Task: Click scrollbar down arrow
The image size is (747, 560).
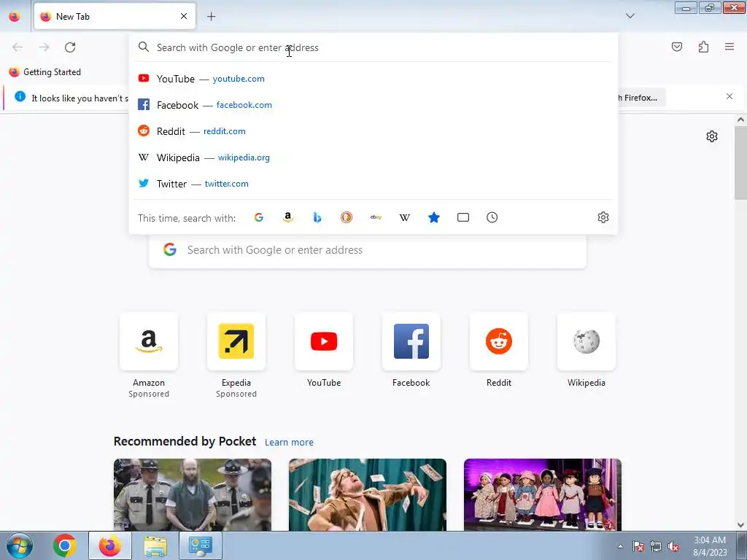Action: [x=740, y=525]
